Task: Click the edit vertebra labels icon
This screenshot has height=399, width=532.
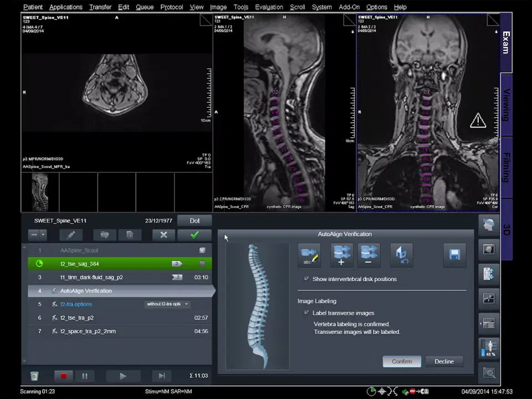Action: 309,254
